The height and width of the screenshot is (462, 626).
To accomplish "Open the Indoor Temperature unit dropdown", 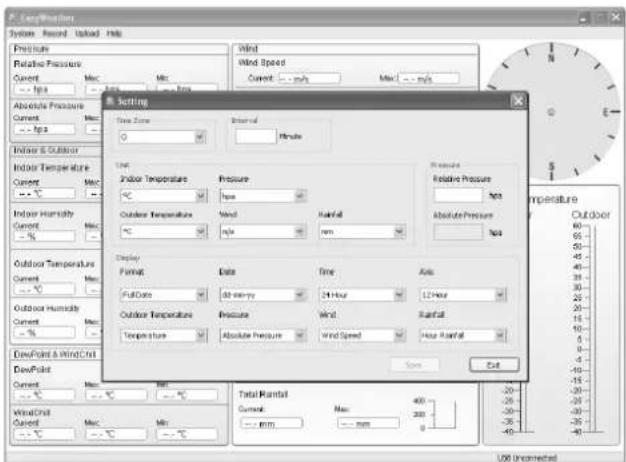I will point(163,196).
